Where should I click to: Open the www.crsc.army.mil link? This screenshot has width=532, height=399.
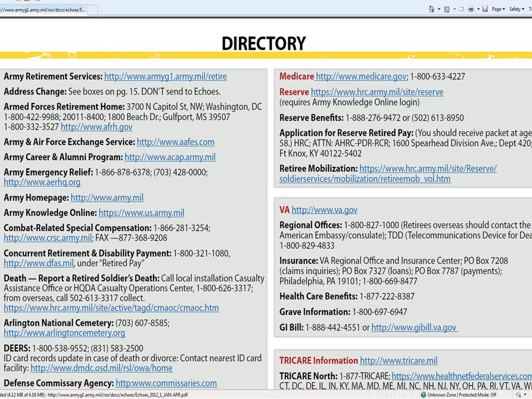pos(48,238)
